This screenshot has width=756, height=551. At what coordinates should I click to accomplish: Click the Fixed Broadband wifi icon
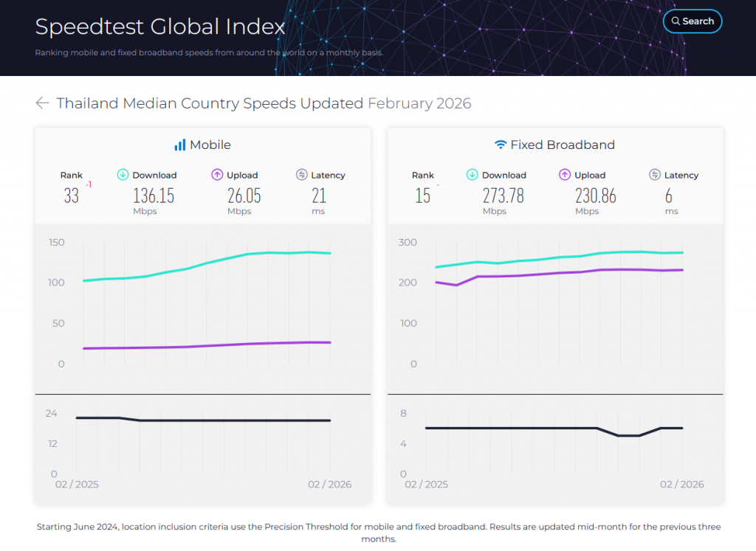tap(501, 145)
